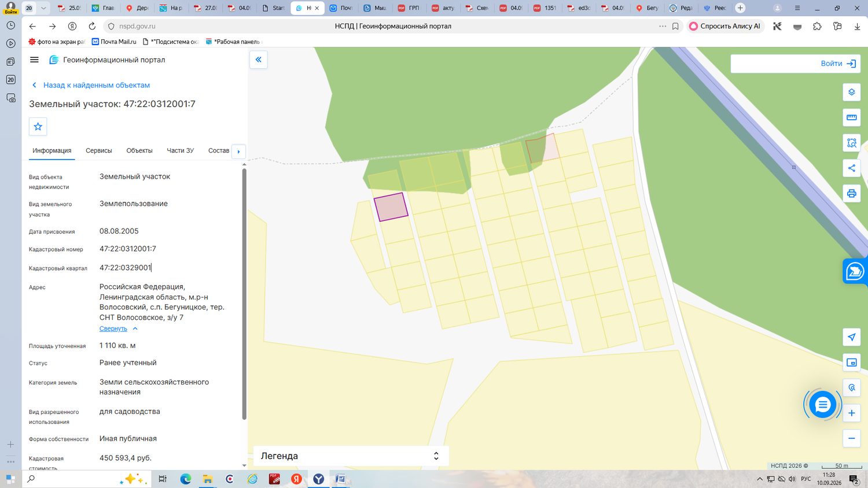Select the highlighted purple parcel on the map
The width and height of the screenshot is (868, 488).
(x=391, y=207)
